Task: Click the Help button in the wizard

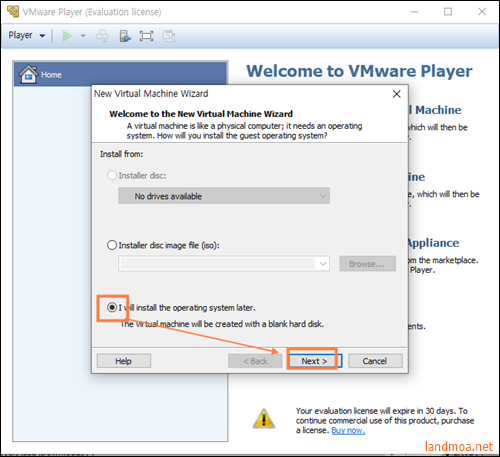Action: (124, 361)
